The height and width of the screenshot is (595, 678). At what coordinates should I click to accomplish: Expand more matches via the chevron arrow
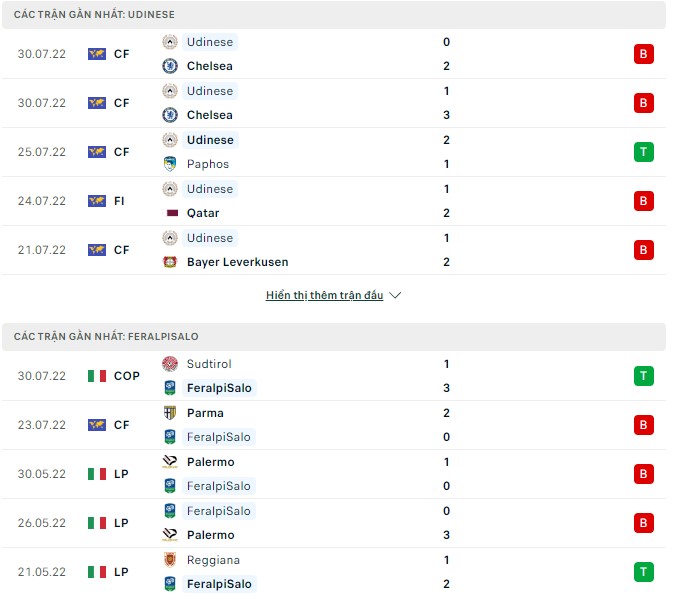pos(395,296)
